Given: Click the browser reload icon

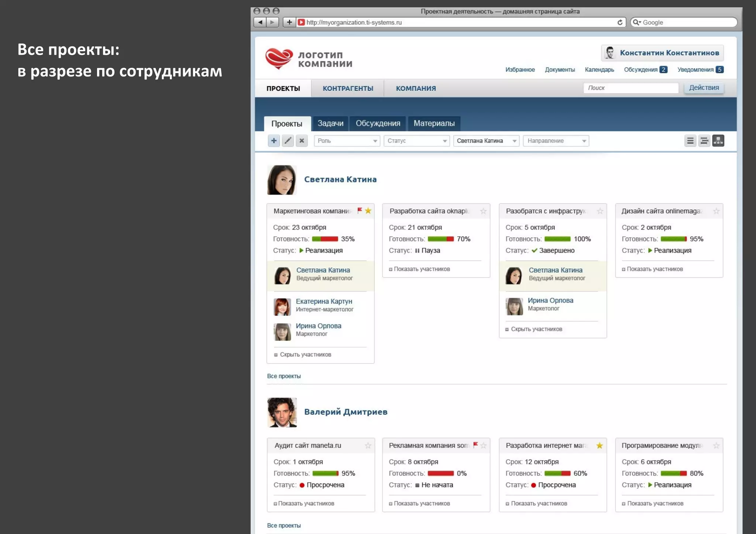Looking at the screenshot, I should pyautogui.click(x=620, y=23).
